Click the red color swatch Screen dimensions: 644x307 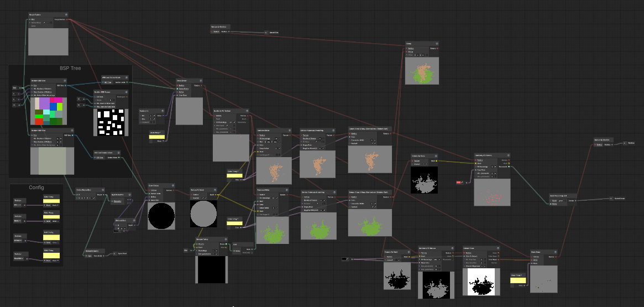tap(459, 183)
